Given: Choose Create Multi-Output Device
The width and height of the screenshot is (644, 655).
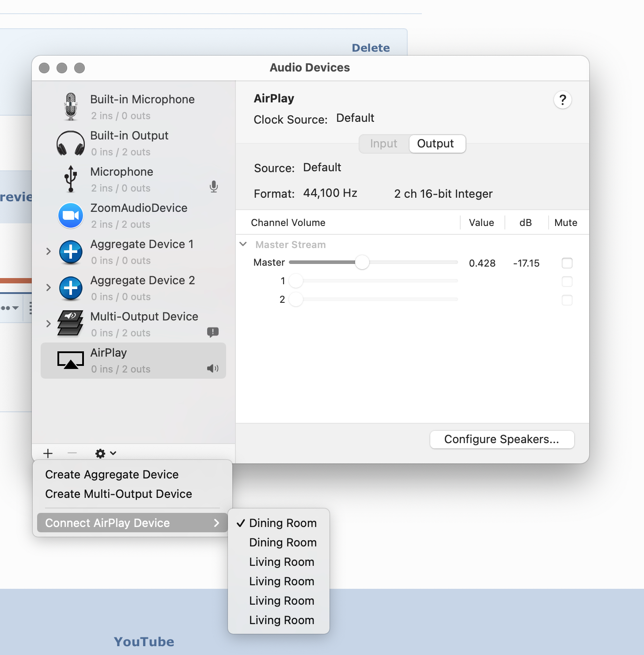Looking at the screenshot, I should pyautogui.click(x=133, y=494).
